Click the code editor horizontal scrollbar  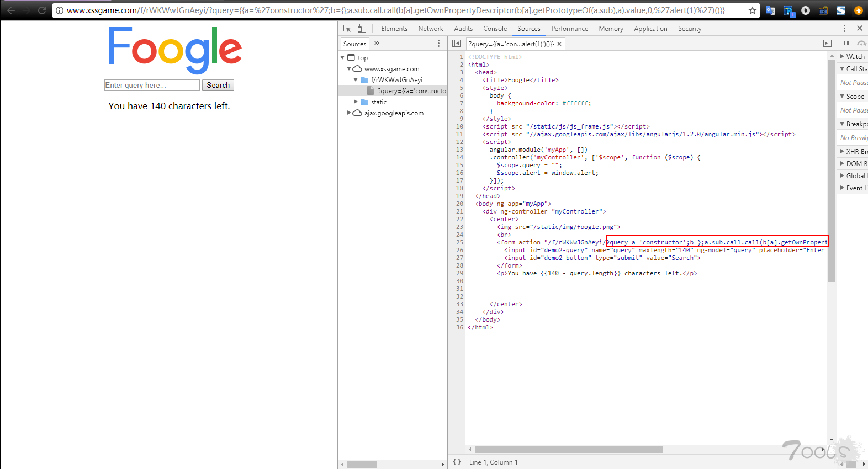click(x=568, y=449)
